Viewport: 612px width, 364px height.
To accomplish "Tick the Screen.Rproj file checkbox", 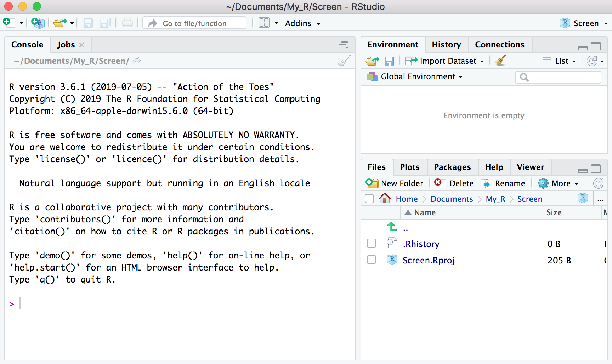I will pyautogui.click(x=372, y=260).
